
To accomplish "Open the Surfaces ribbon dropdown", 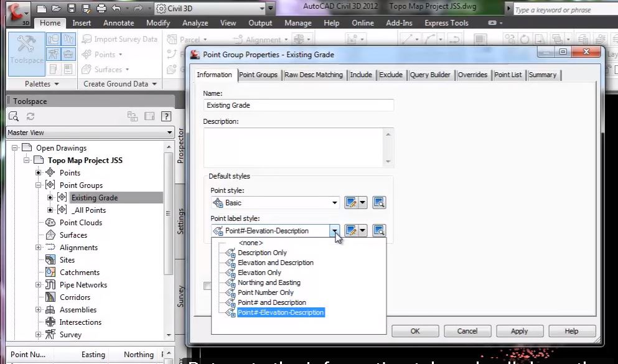I will (106, 69).
